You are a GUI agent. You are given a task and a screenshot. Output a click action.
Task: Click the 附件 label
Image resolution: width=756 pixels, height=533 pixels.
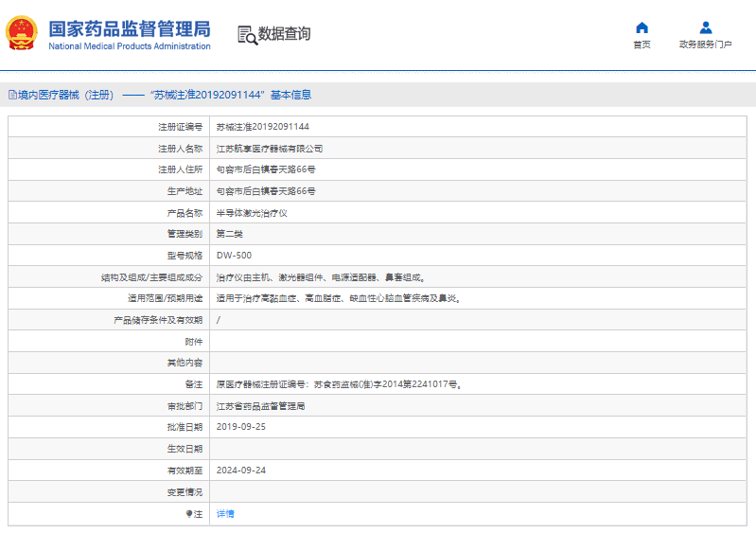coord(194,342)
